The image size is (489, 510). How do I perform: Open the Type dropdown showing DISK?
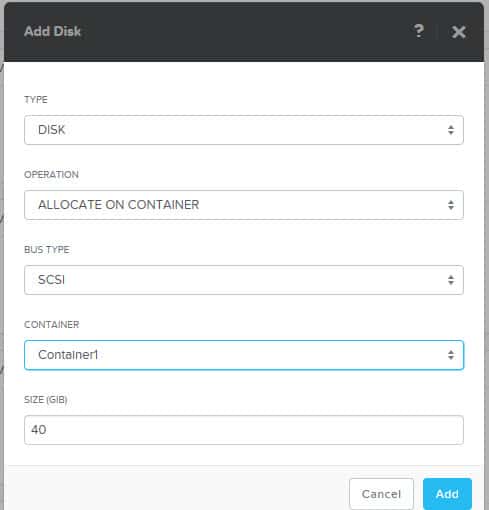(x=244, y=130)
